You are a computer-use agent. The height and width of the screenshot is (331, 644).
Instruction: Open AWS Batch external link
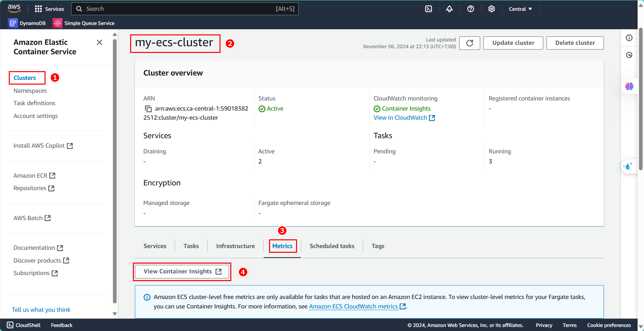(32, 218)
